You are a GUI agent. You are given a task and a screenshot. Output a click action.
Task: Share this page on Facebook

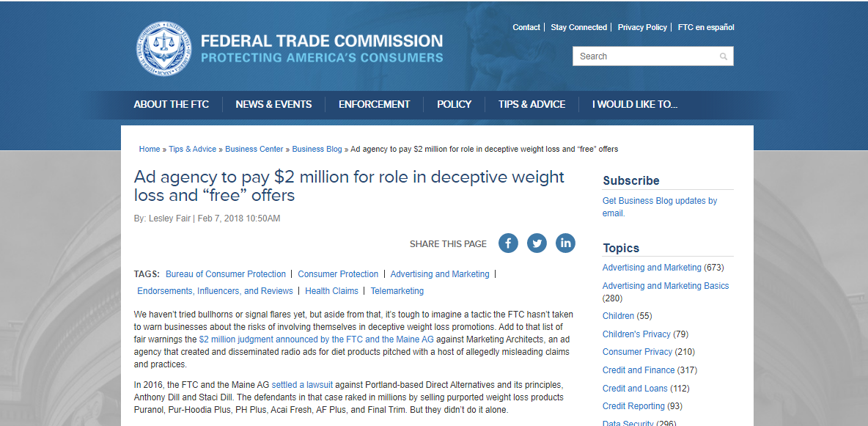[508, 243]
